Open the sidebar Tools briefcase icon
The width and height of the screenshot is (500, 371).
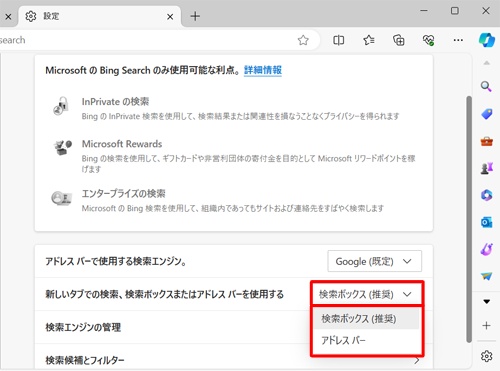[487, 142]
